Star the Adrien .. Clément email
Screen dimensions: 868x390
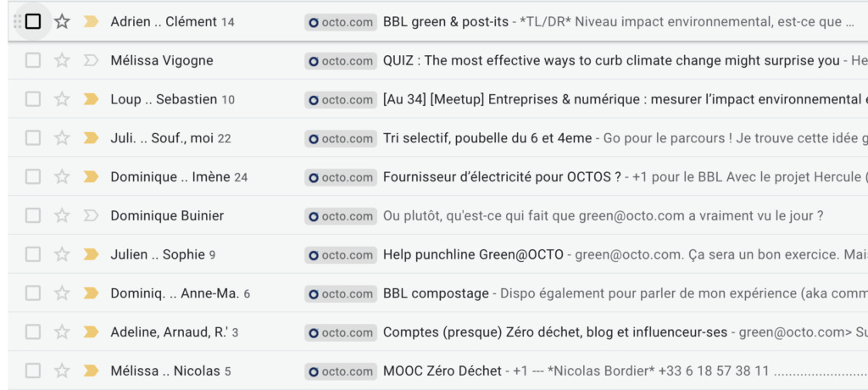coord(62,22)
